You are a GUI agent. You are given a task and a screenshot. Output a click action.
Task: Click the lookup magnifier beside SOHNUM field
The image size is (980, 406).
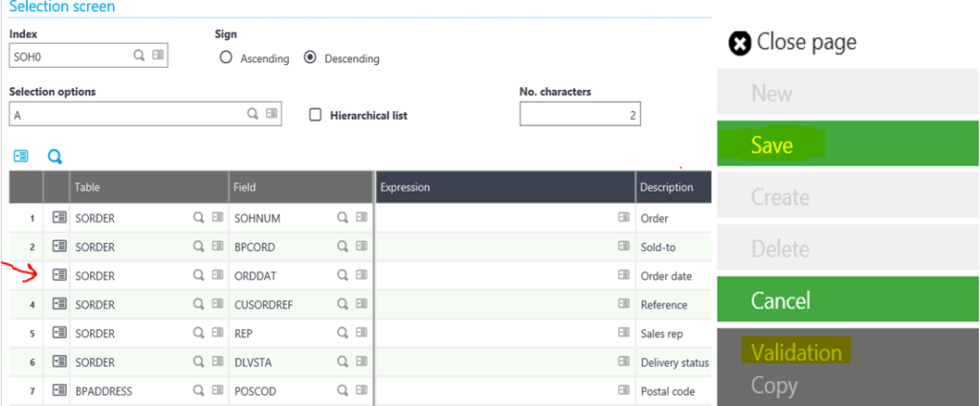[x=342, y=218]
